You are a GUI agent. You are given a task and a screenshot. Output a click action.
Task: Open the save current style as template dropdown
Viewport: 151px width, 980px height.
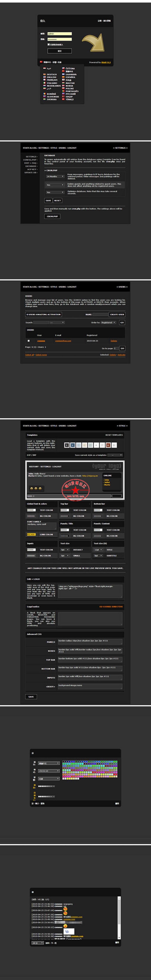click(115, 455)
